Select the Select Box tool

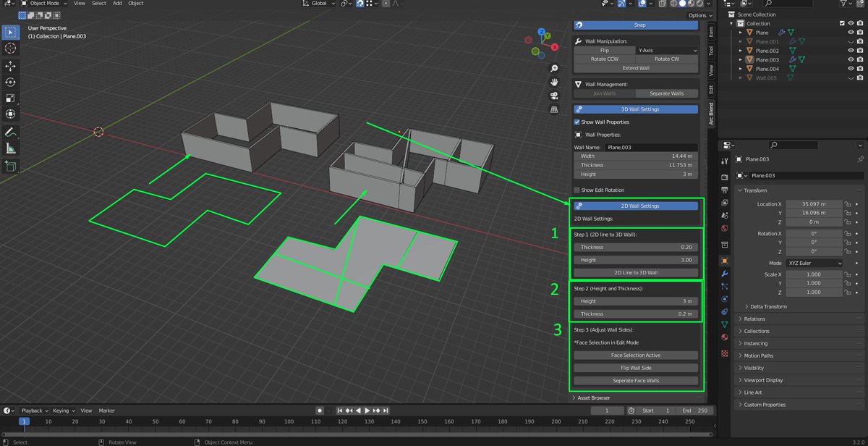[x=11, y=33]
